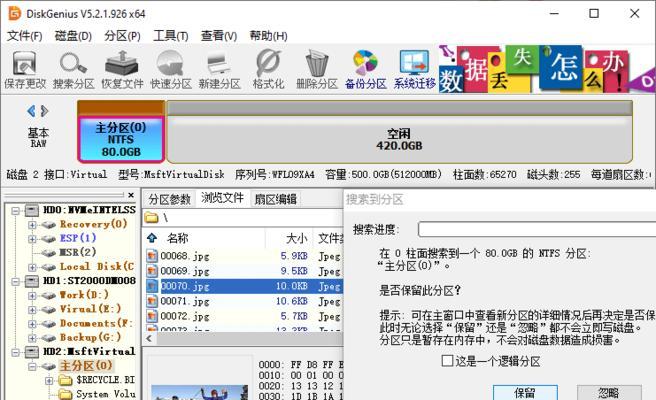Viewport: 656px width, 400px height.
Task: Click the HD1 ST2000DM008 disk icon
Action: [x=32, y=281]
